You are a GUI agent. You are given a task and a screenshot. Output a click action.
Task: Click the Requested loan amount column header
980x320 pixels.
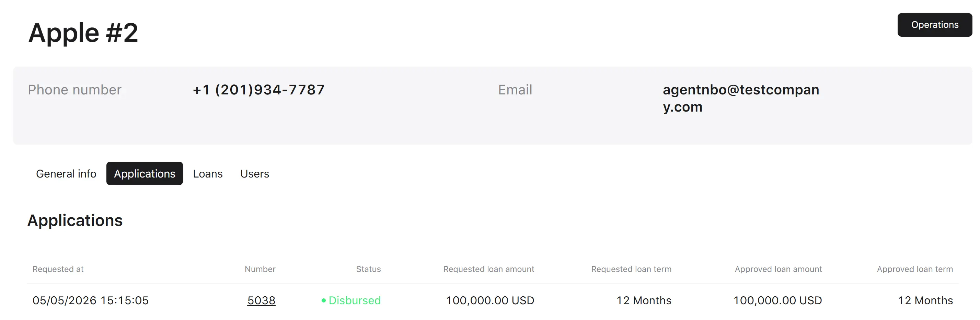pyautogui.click(x=488, y=269)
